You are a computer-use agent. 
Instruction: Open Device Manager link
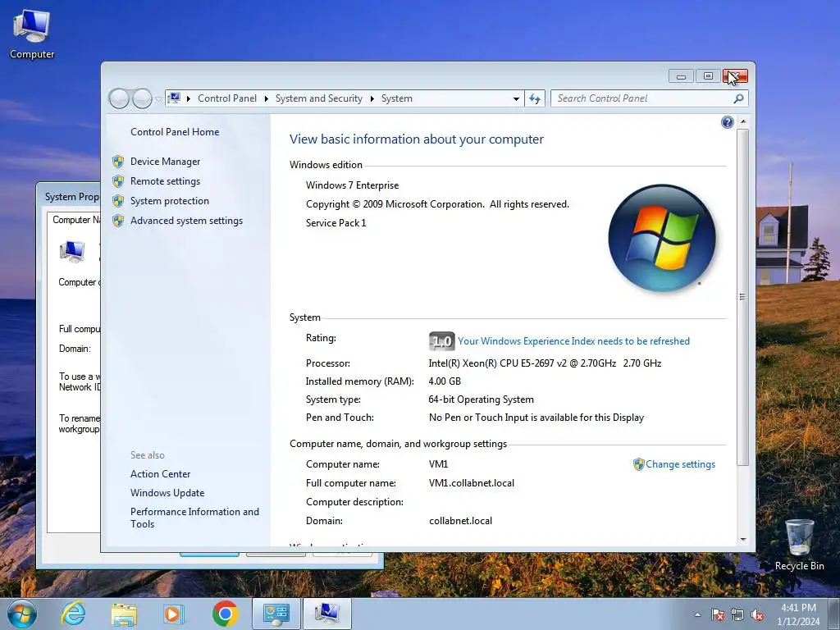point(165,162)
